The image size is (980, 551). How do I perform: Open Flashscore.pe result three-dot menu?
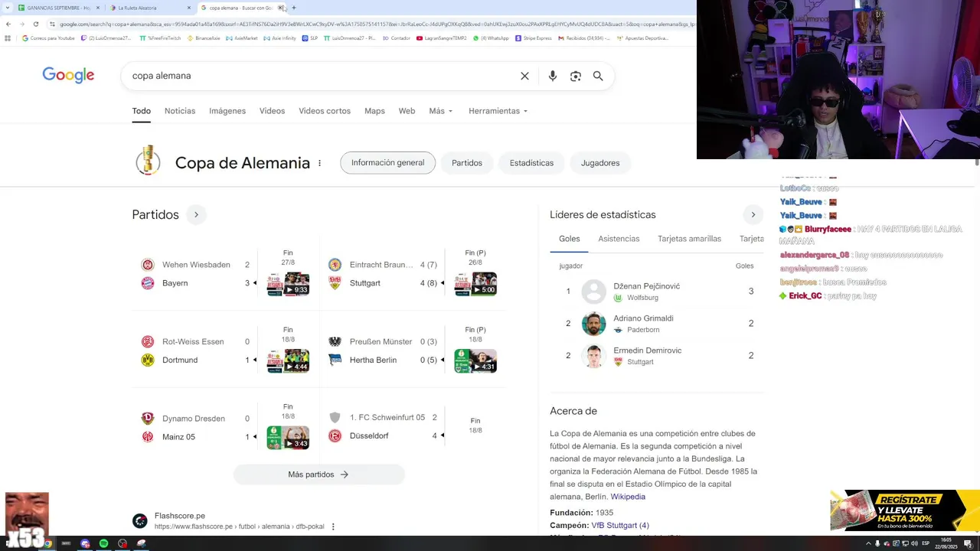[333, 527]
